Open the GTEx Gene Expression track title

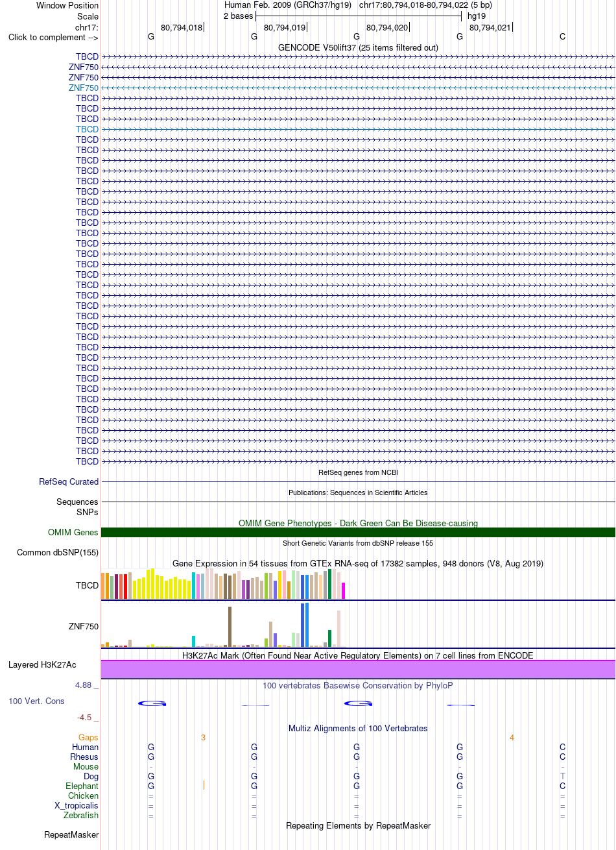(358, 563)
